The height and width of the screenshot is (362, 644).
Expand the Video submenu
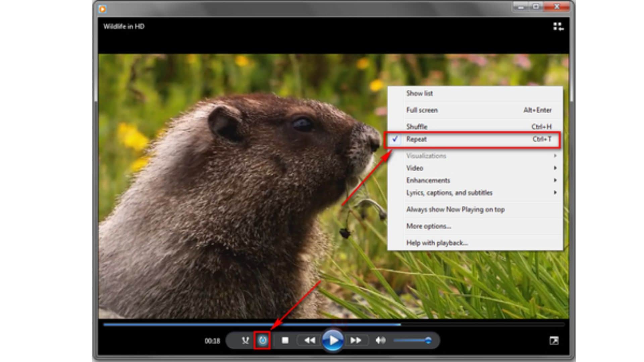[475, 168]
